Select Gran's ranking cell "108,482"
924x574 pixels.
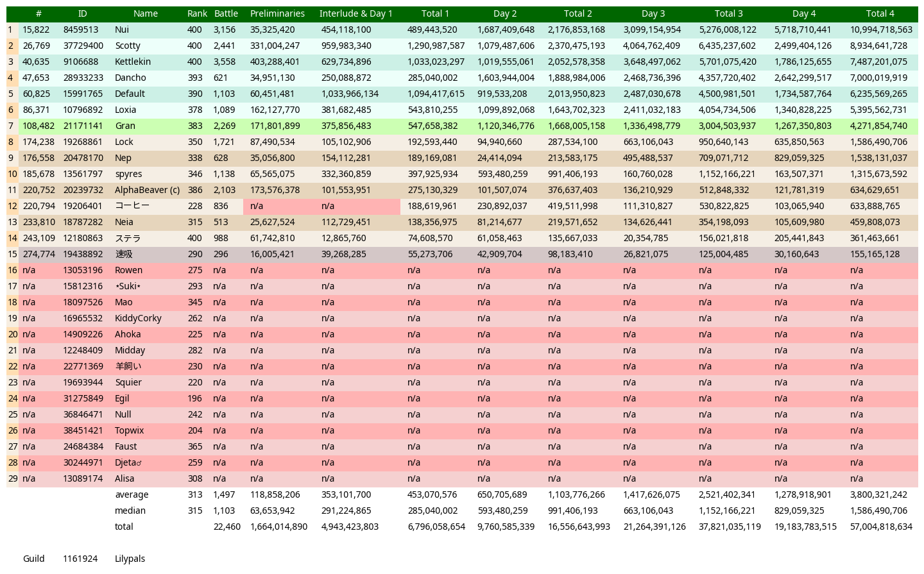(x=38, y=126)
